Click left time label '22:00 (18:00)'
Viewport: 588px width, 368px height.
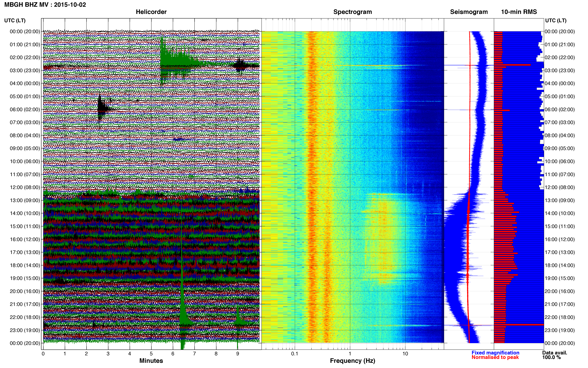25,317
